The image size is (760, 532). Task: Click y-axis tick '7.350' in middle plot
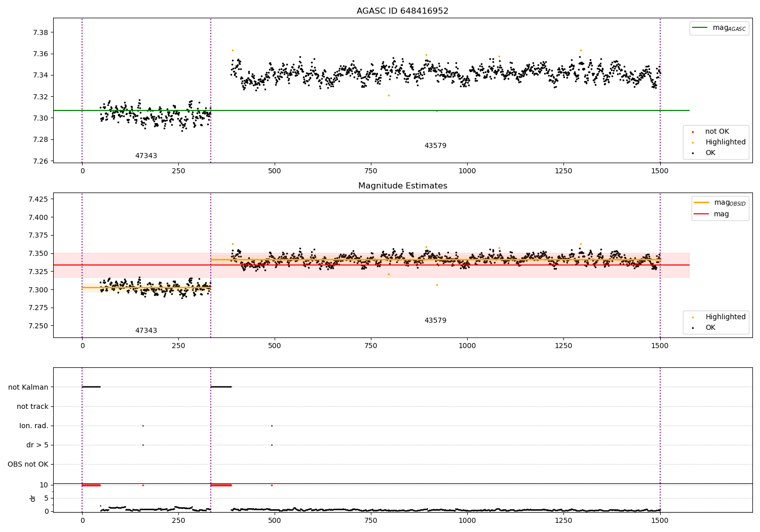point(39,253)
